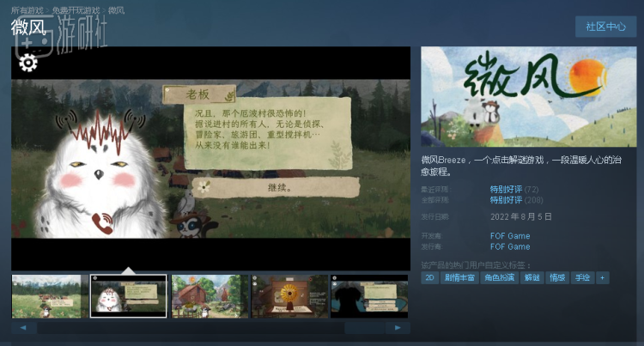Click the daisy flower icon beside 继续

tap(204, 187)
